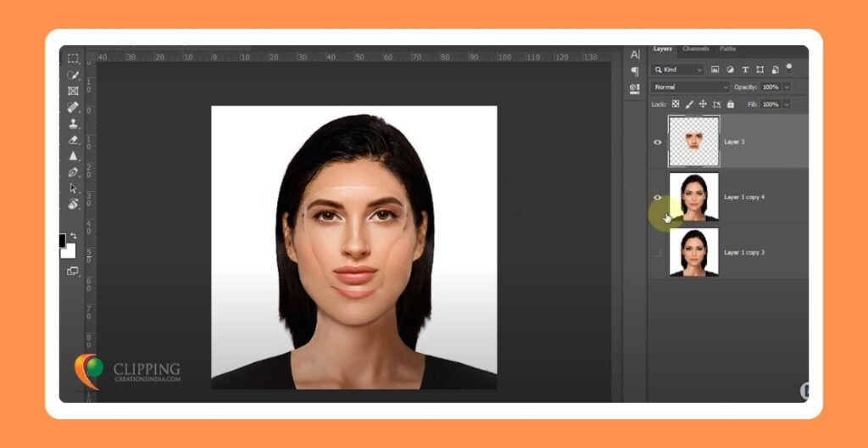Open the Normal blend mode dropdown

[690, 87]
